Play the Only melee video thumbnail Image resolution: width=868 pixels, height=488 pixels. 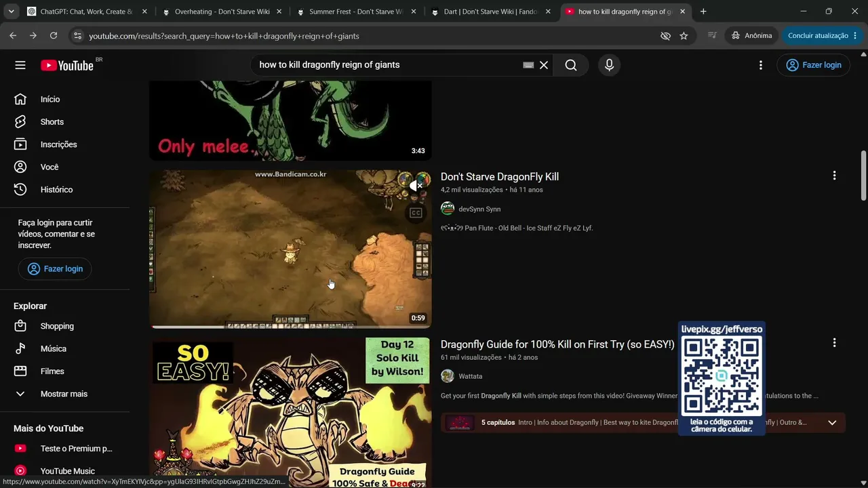pyautogui.click(x=290, y=121)
